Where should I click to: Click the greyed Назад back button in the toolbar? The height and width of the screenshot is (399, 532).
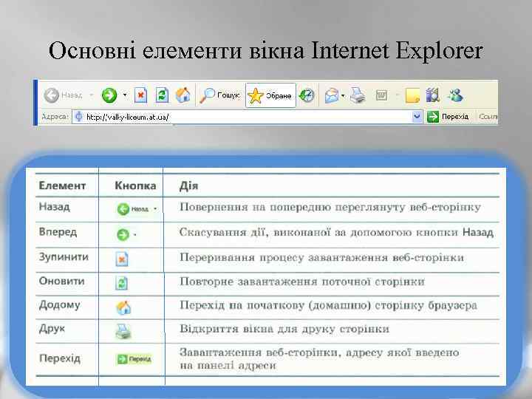pyautogui.click(x=63, y=95)
